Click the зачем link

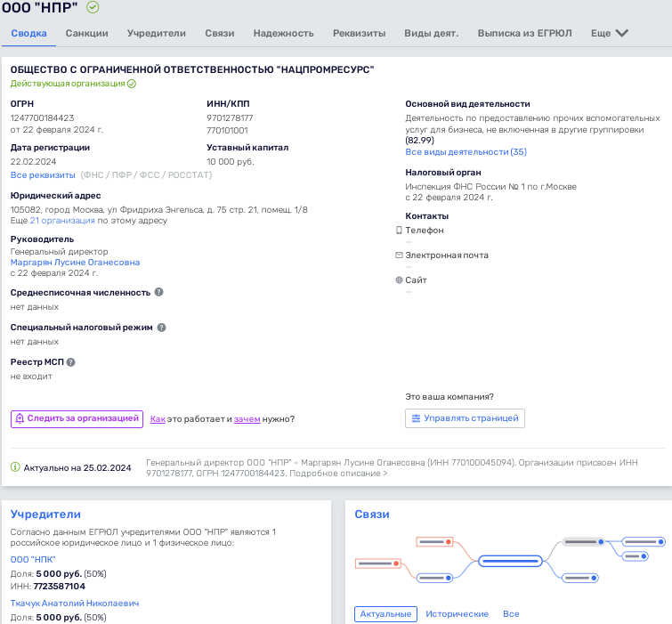pyautogui.click(x=247, y=418)
